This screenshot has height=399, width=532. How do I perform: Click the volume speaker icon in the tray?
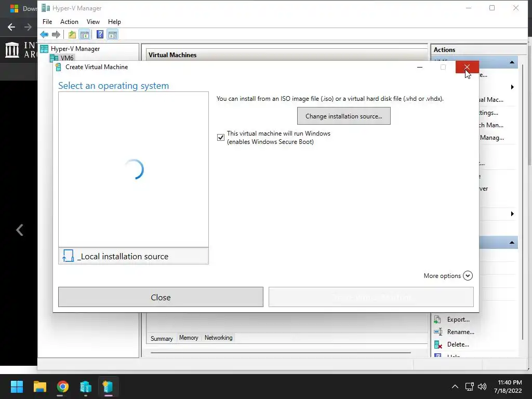click(x=482, y=387)
